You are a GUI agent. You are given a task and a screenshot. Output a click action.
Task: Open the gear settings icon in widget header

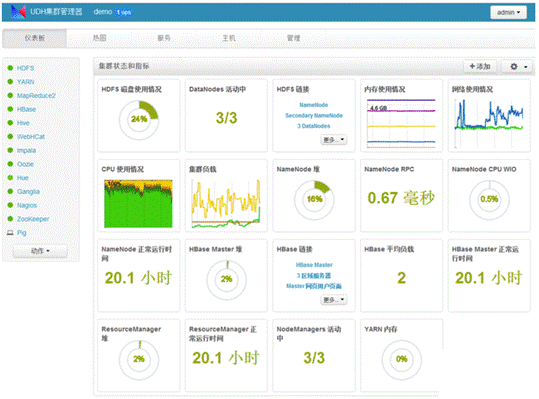(x=518, y=67)
